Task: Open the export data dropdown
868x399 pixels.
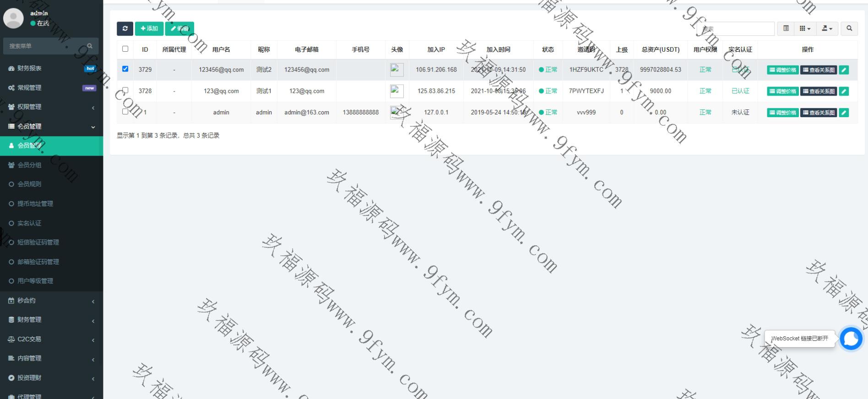Action: (827, 29)
